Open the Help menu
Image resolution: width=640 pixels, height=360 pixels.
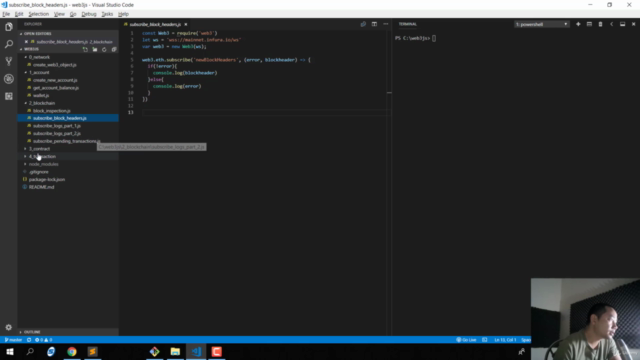[123, 14]
